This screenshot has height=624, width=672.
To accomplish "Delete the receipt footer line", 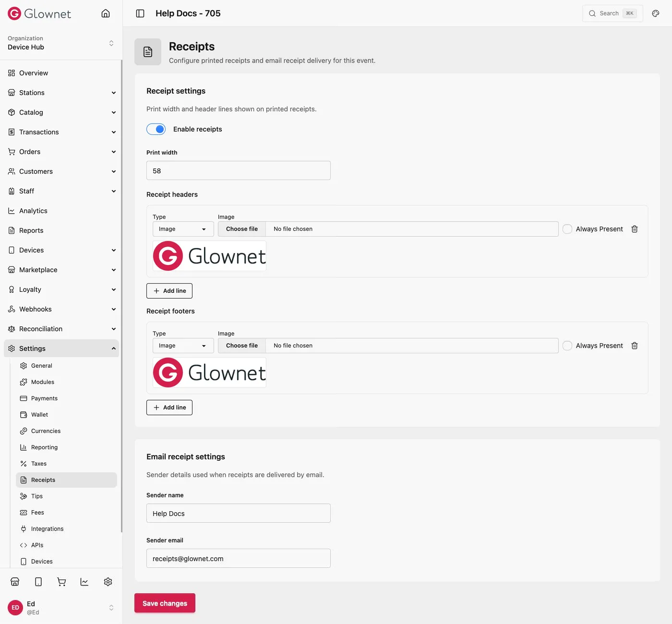I will point(635,346).
